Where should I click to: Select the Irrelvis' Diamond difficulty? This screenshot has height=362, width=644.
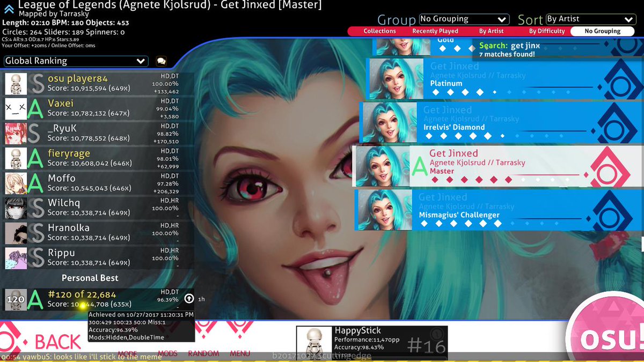501,122
